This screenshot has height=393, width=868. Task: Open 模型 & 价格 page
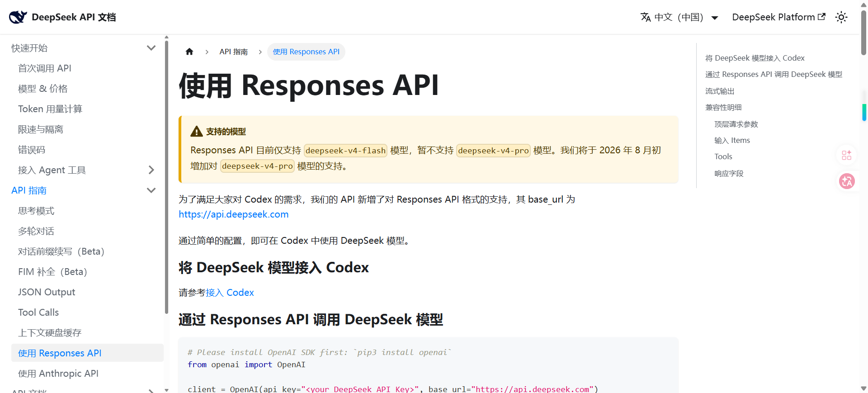click(x=43, y=89)
